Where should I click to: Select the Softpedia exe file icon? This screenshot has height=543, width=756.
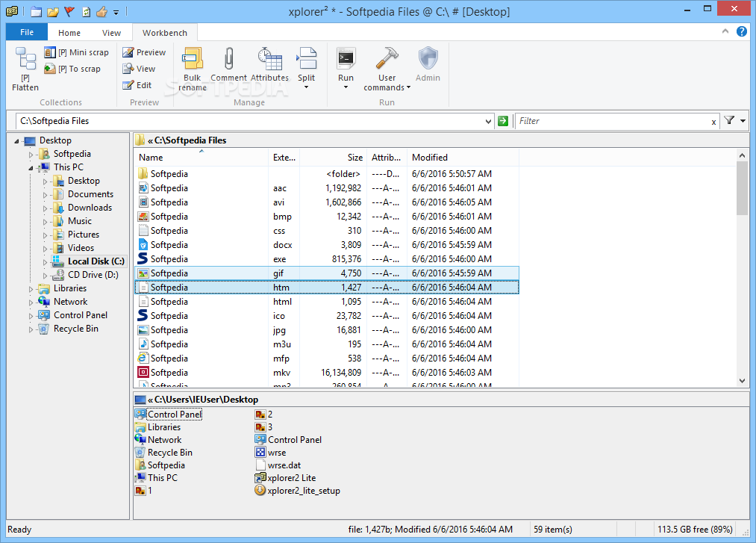click(143, 258)
